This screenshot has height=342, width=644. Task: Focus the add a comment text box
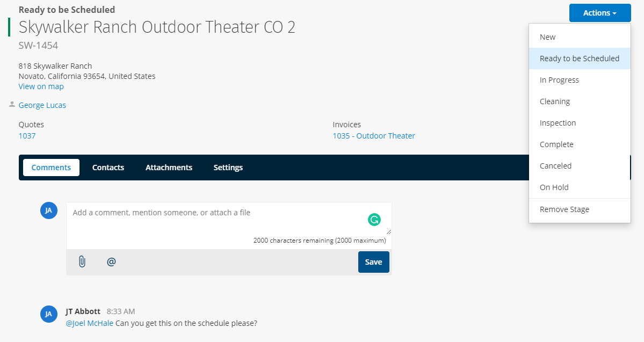(x=229, y=219)
